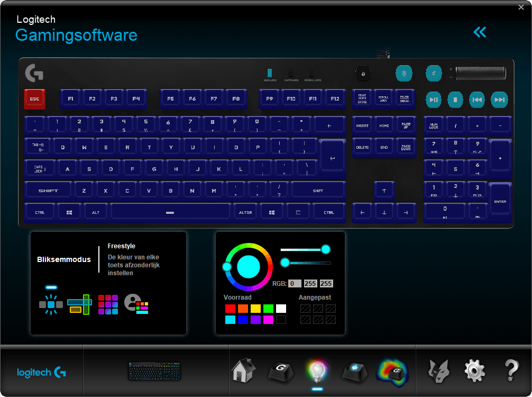Viewport: 532px width, 397px height.
Task: Pick the blue stock color swatch
Action: 243,320
